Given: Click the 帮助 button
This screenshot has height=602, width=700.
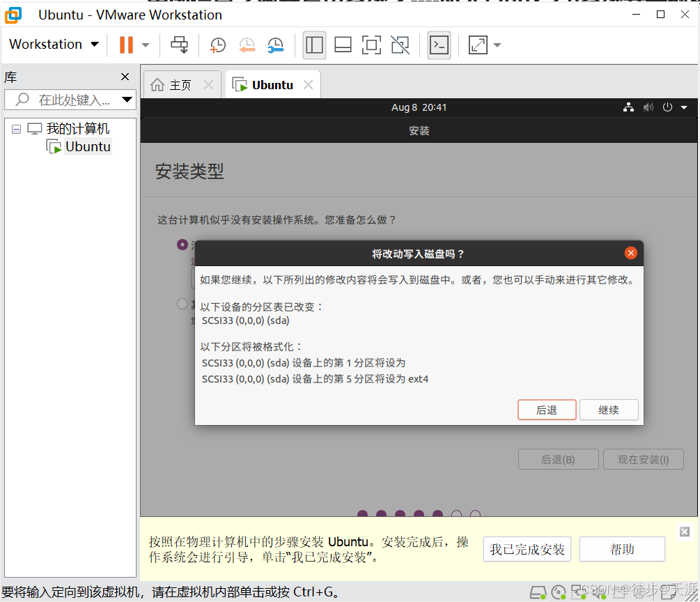Looking at the screenshot, I should click(622, 549).
